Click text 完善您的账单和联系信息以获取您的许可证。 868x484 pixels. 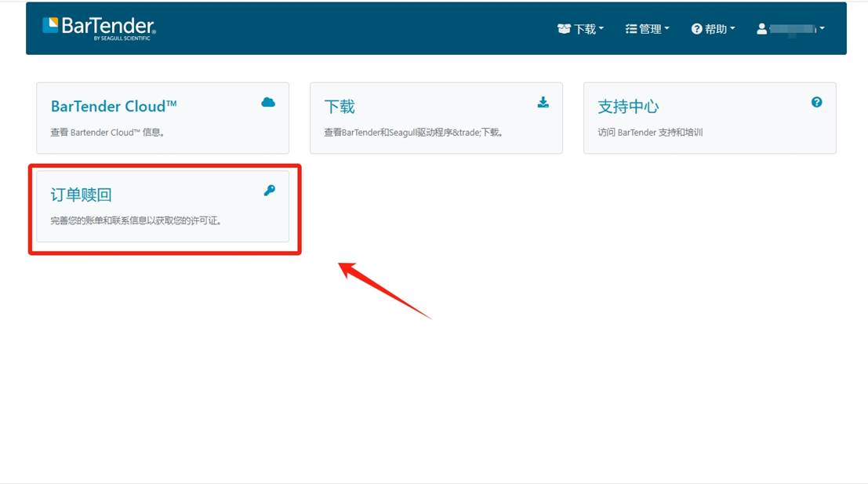coord(136,220)
